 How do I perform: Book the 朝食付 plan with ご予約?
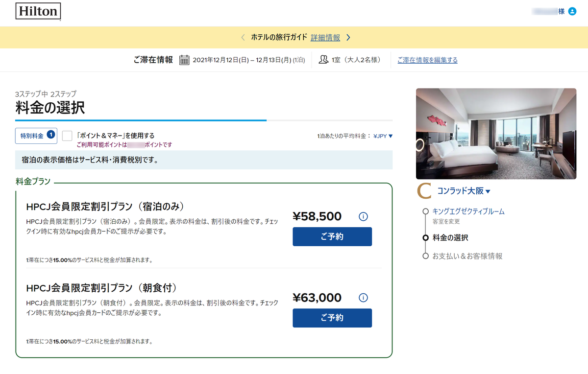(x=332, y=318)
